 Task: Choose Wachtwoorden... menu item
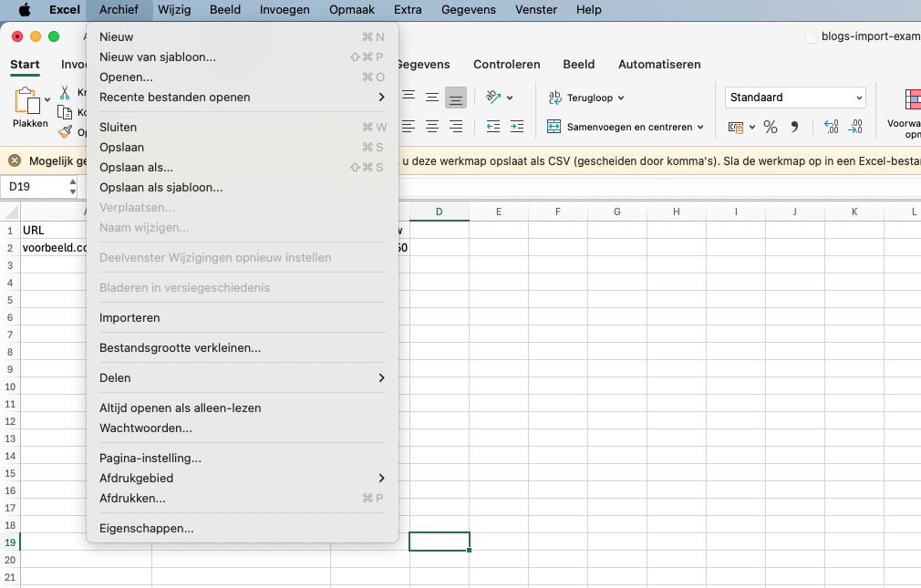coord(242,428)
